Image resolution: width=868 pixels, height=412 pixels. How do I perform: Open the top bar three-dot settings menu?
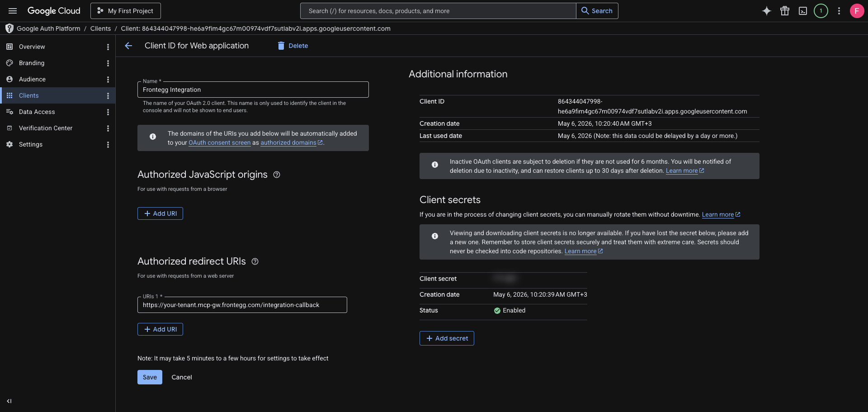click(x=839, y=11)
